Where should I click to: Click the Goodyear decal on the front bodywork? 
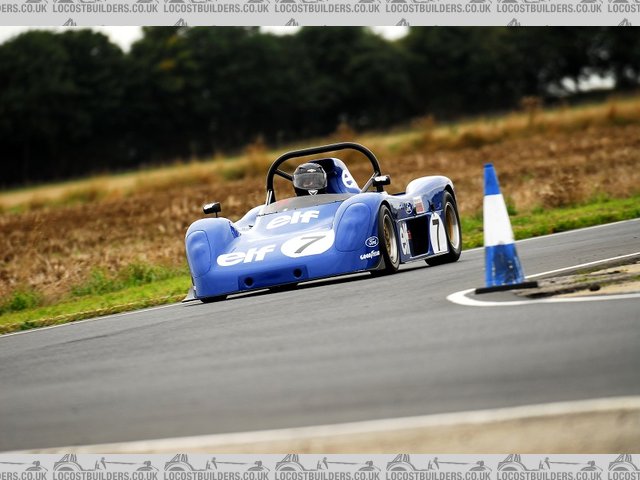[370, 255]
